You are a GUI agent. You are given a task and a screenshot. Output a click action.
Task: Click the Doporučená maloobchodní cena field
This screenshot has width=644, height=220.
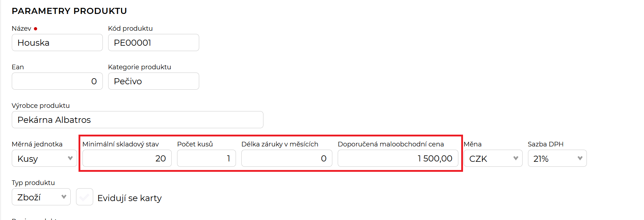click(398, 159)
